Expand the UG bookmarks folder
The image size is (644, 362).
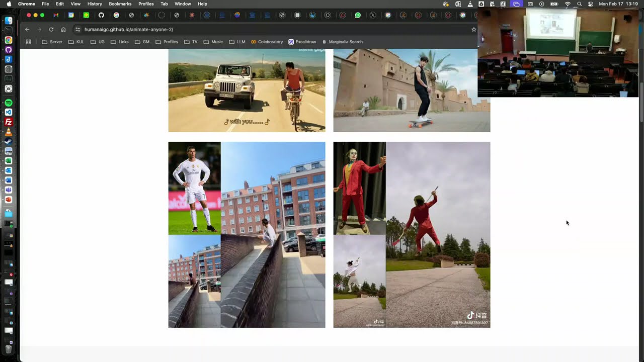point(98,42)
